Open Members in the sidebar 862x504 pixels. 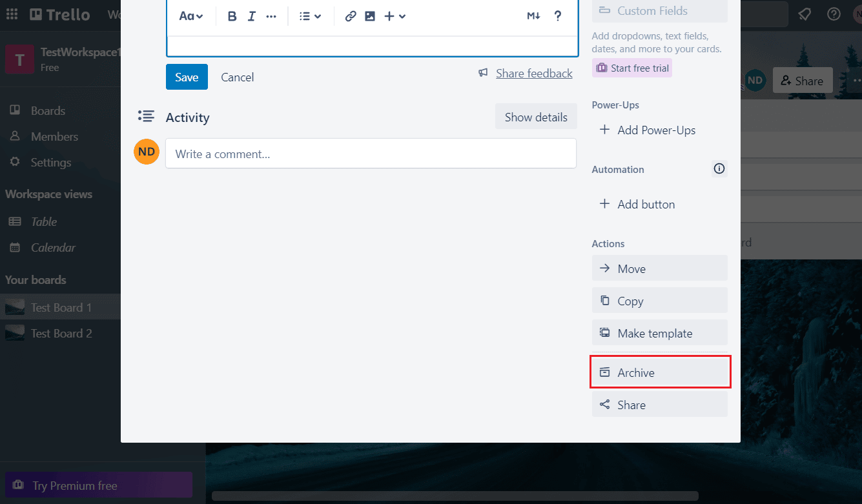pyautogui.click(x=54, y=137)
